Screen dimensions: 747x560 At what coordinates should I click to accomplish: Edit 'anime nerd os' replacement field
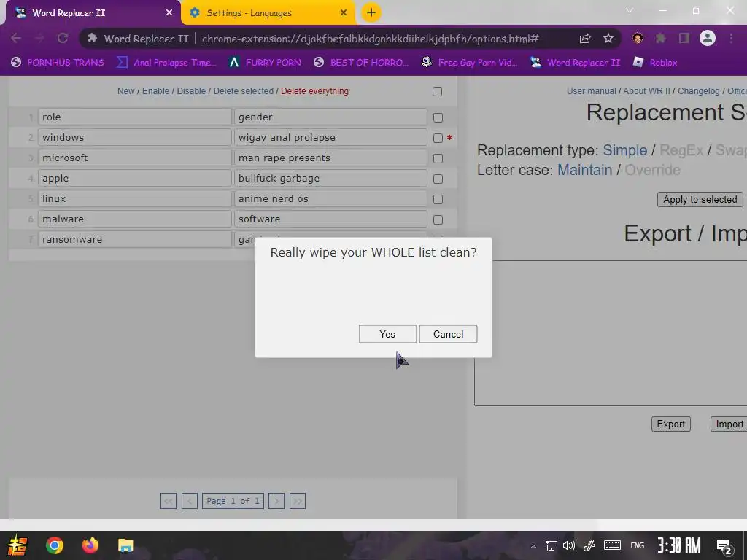tap(330, 198)
